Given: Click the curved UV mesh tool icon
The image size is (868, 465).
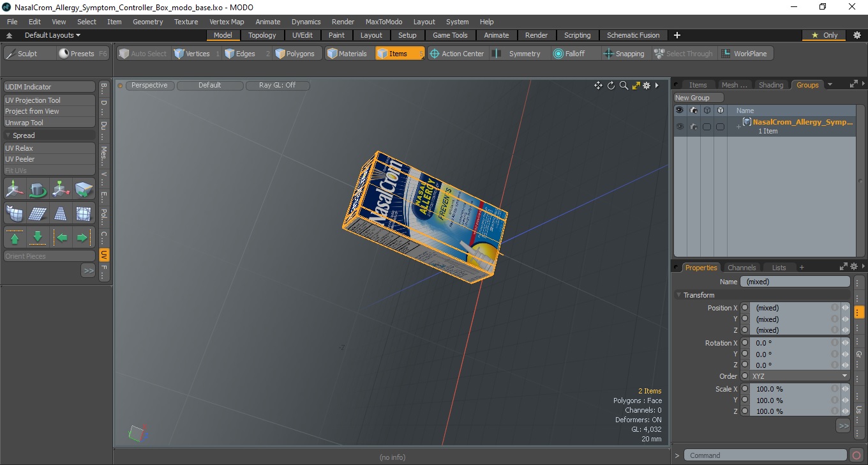Looking at the screenshot, I should (15, 213).
